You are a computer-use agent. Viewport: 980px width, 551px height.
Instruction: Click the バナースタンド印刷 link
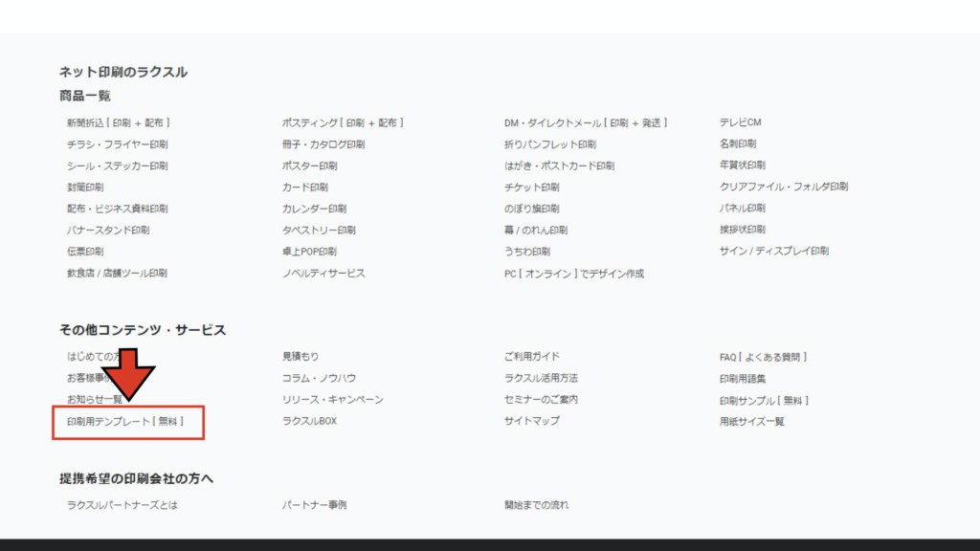(x=108, y=230)
